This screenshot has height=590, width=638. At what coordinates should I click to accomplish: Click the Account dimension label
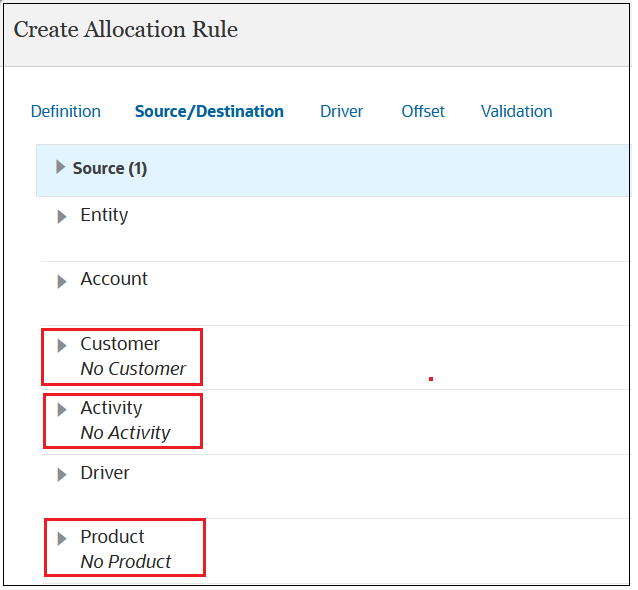[114, 279]
